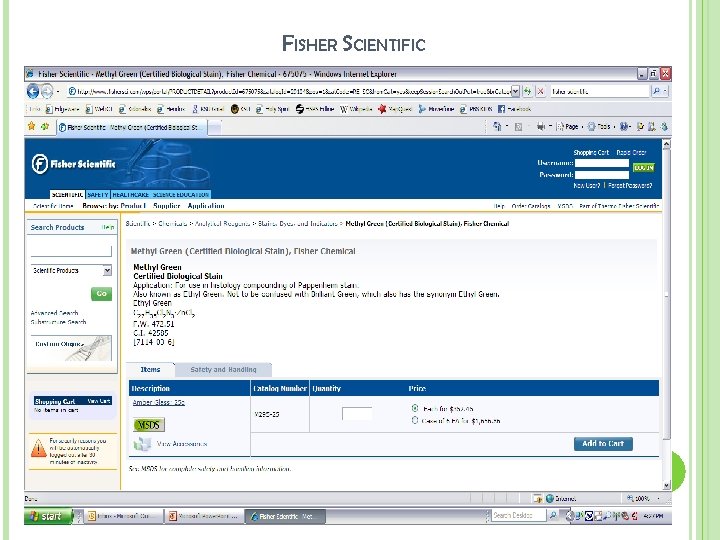Click the Forgot Password link
The width and height of the screenshot is (720, 540).
[x=630, y=186]
